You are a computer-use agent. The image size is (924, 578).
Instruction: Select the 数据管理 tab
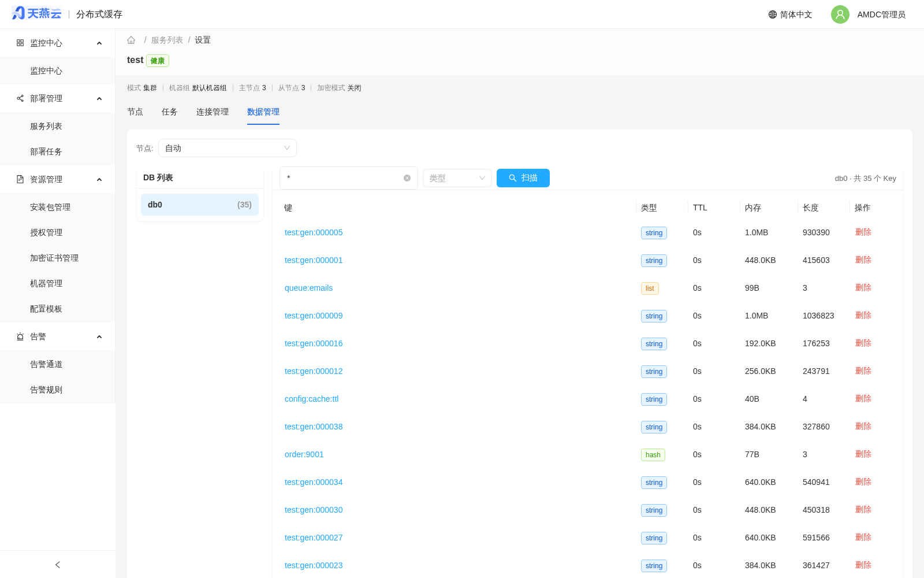click(263, 112)
